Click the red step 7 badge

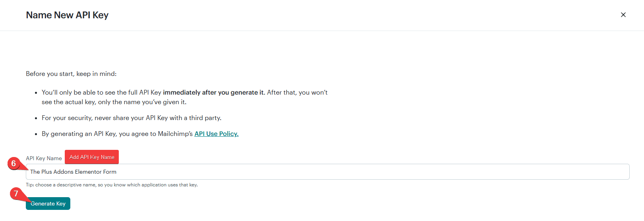[x=16, y=194]
